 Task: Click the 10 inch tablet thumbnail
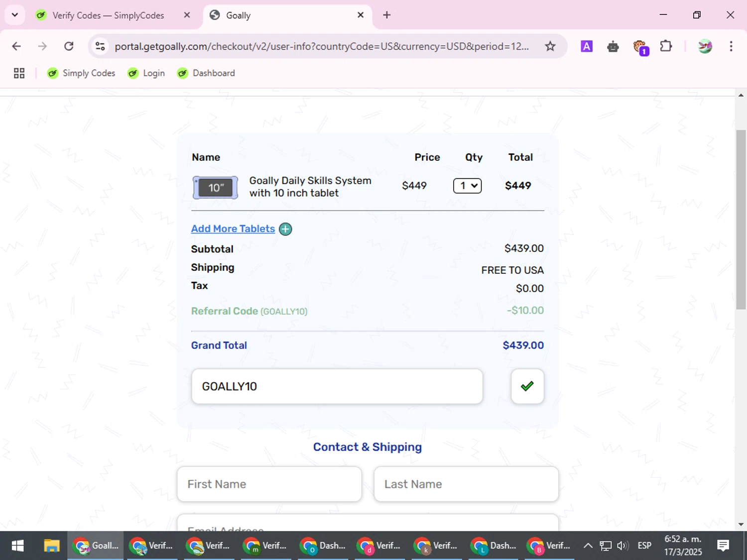(215, 188)
